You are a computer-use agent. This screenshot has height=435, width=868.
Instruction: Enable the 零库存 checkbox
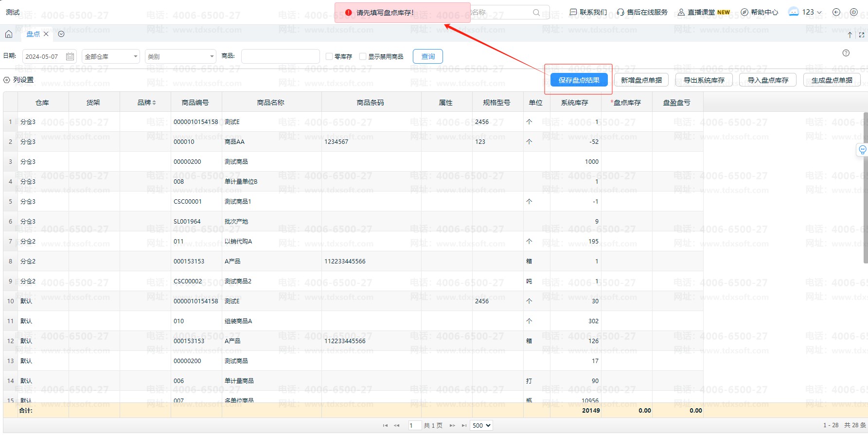pyautogui.click(x=329, y=56)
